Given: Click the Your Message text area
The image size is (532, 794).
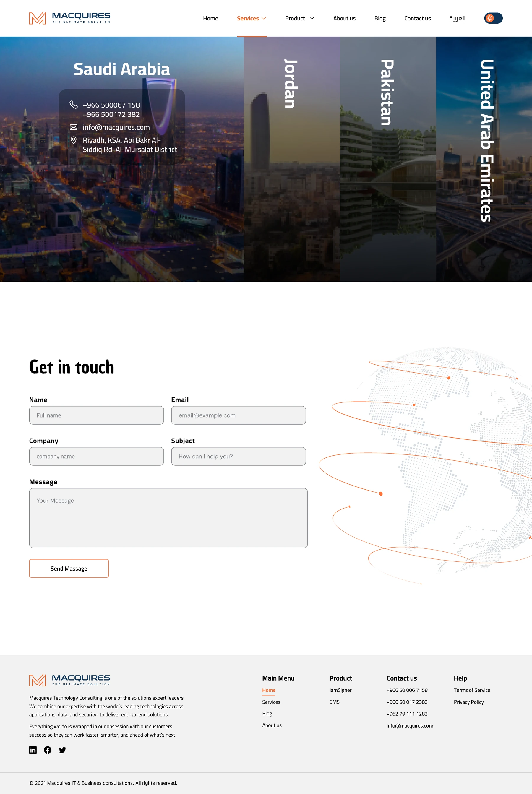Looking at the screenshot, I should tap(168, 518).
